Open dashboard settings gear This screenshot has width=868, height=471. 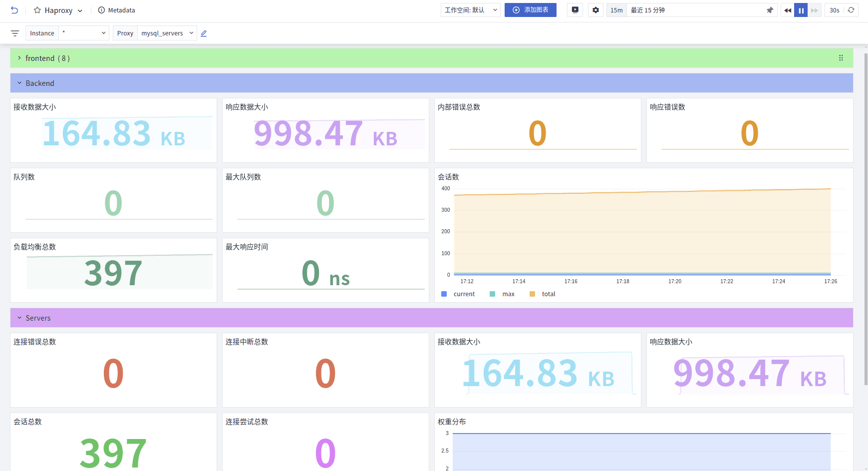[x=595, y=10]
